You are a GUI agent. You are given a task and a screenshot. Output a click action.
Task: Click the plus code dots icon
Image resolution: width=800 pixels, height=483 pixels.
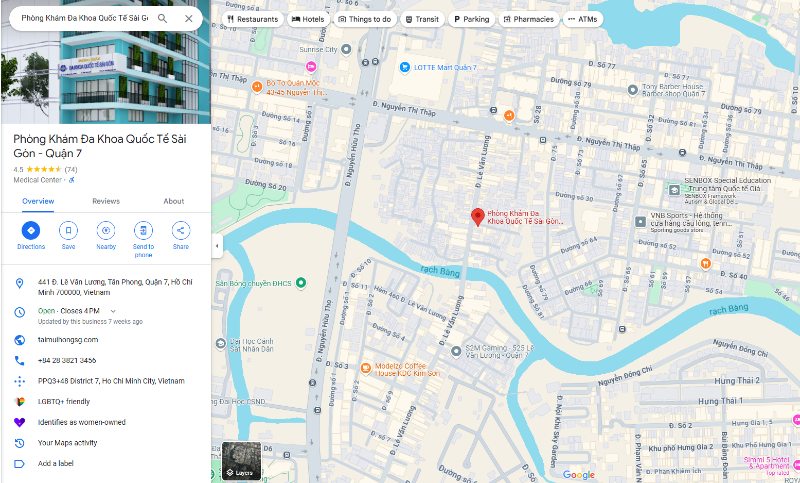point(19,381)
